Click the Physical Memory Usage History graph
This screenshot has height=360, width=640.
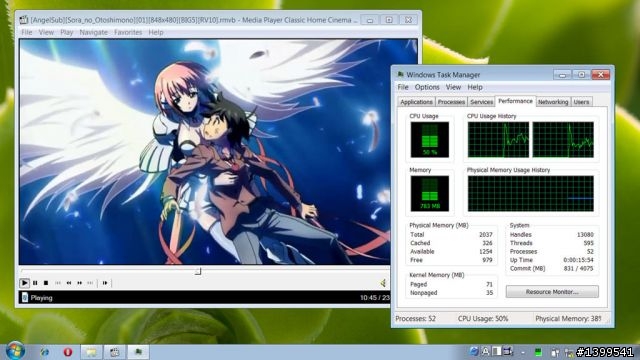point(531,193)
